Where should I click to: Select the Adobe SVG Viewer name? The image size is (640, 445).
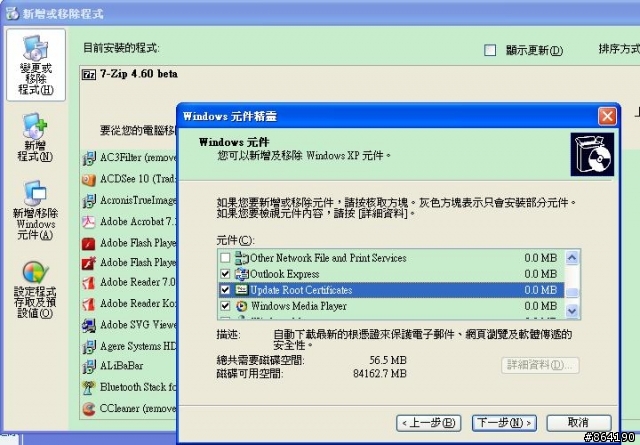coord(138,325)
